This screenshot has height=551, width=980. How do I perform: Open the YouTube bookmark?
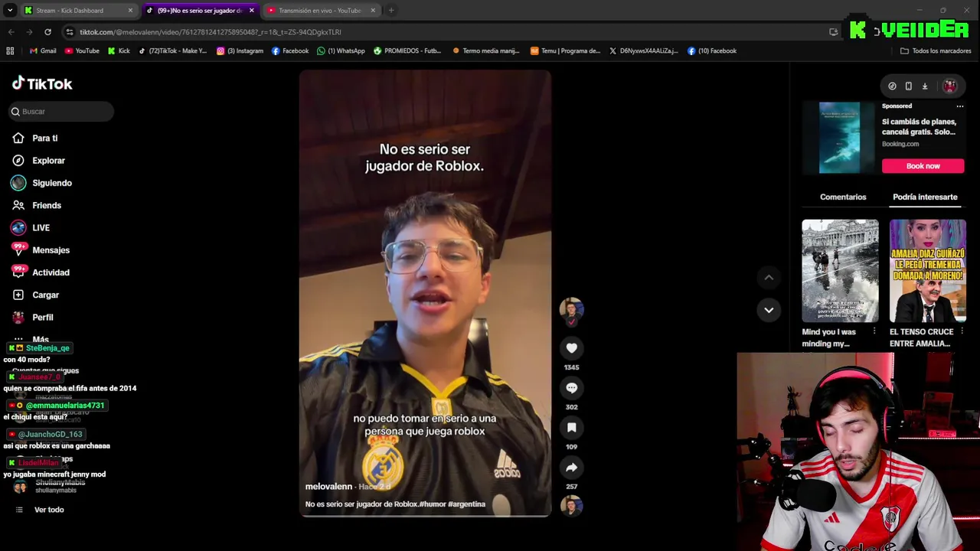point(82,51)
